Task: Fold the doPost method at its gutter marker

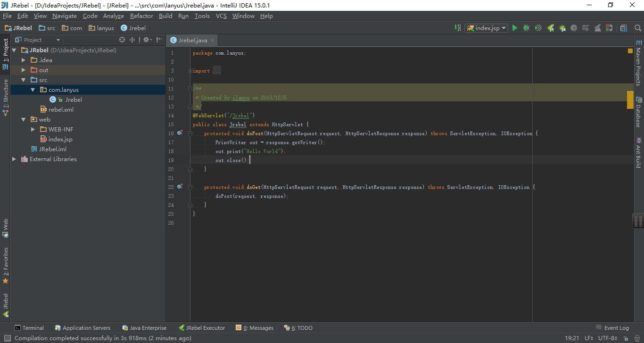Action: pos(190,134)
